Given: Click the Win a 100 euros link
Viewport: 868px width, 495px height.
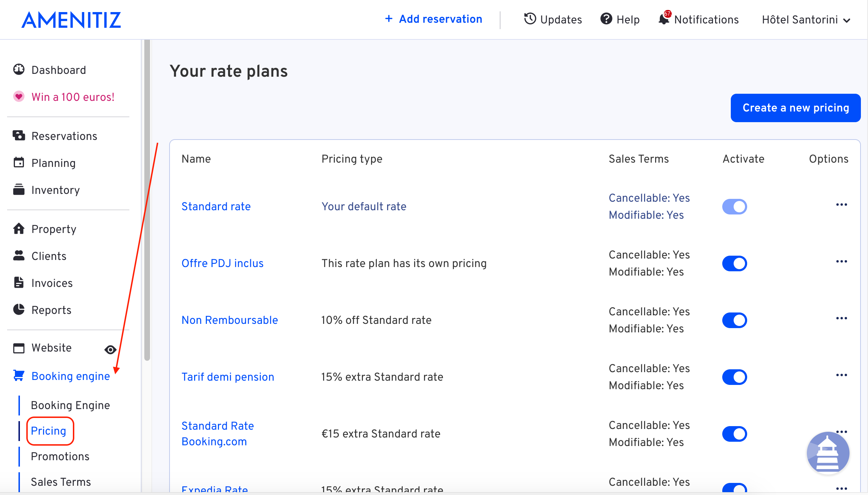Looking at the screenshot, I should [x=73, y=97].
